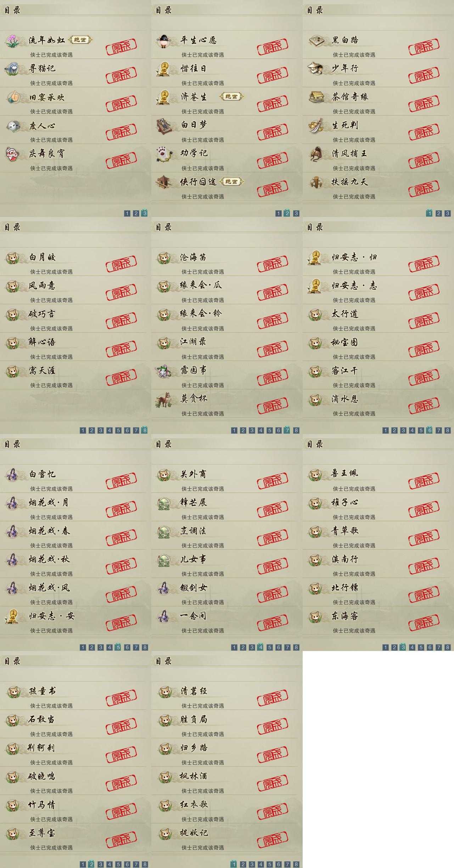The image size is (454, 868).
Task: Go to page 1 below the 庆舞良宵 list
Action: pyautogui.click(x=127, y=213)
